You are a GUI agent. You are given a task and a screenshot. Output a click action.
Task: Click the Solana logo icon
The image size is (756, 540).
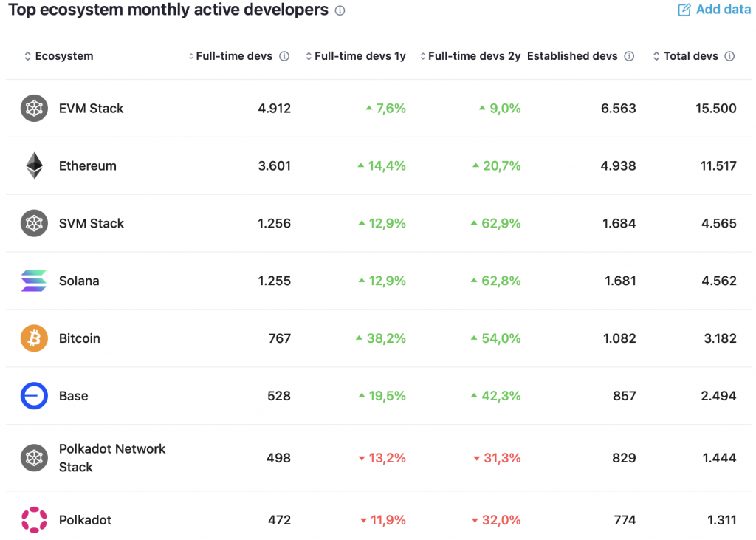click(x=34, y=281)
